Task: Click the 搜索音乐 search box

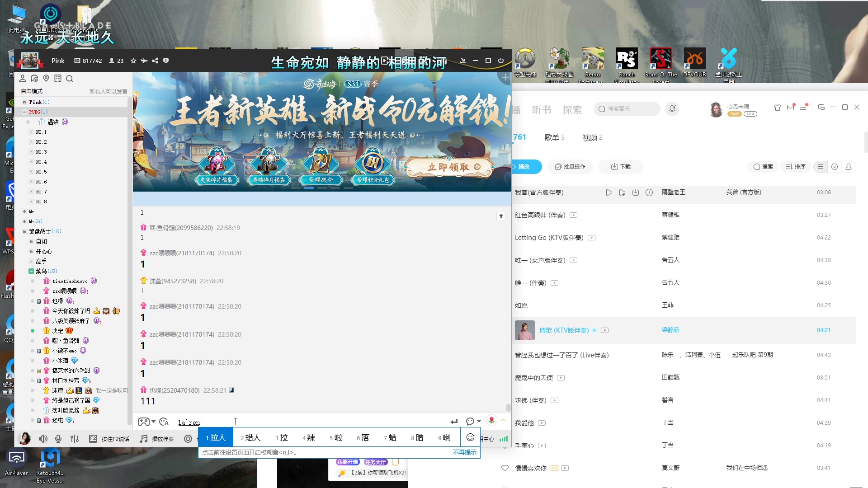Action: pos(627,109)
